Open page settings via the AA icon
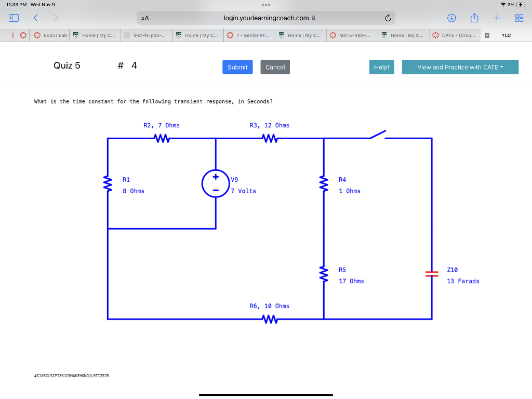 pyautogui.click(x=144, y=17)
